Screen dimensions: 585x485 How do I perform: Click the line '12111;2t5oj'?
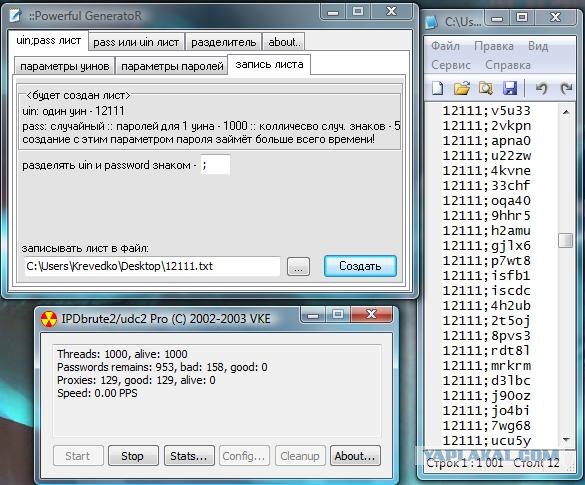tap(487, 320)
